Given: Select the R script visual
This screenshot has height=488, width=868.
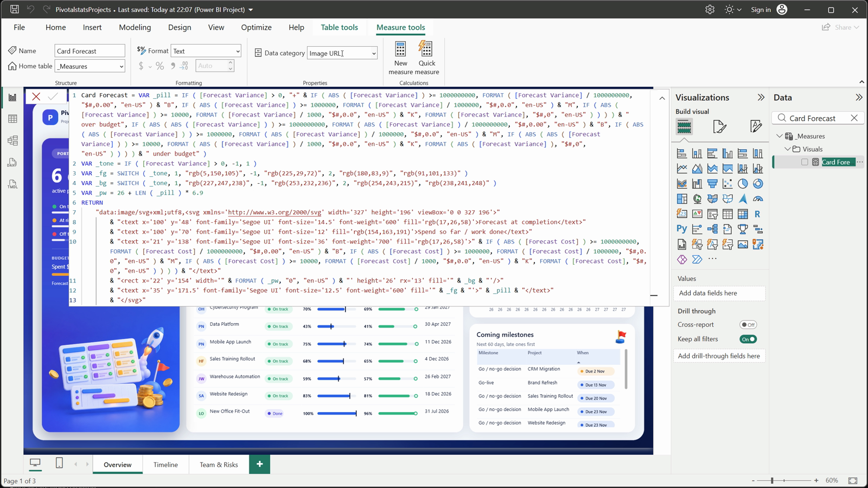Looking at the screenshot, I should coord(758,214).
